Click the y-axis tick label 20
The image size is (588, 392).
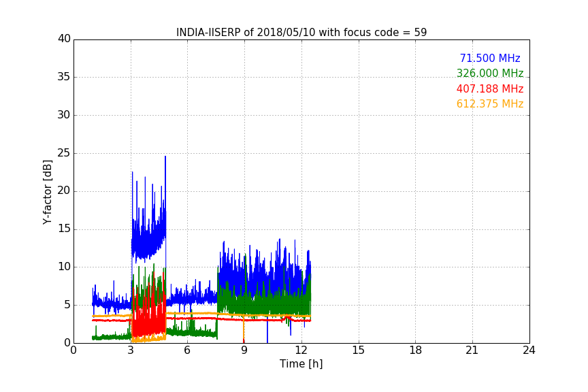[64, 191]
